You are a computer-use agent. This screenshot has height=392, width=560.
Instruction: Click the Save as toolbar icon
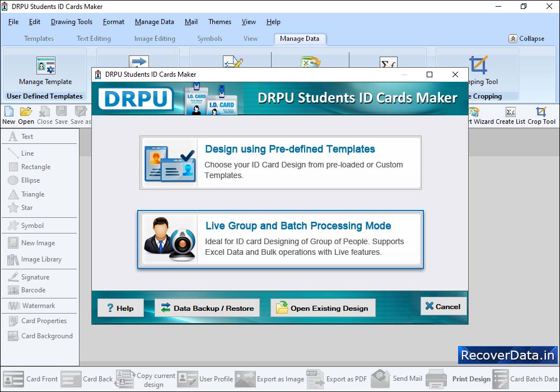[x=80, y=111]
